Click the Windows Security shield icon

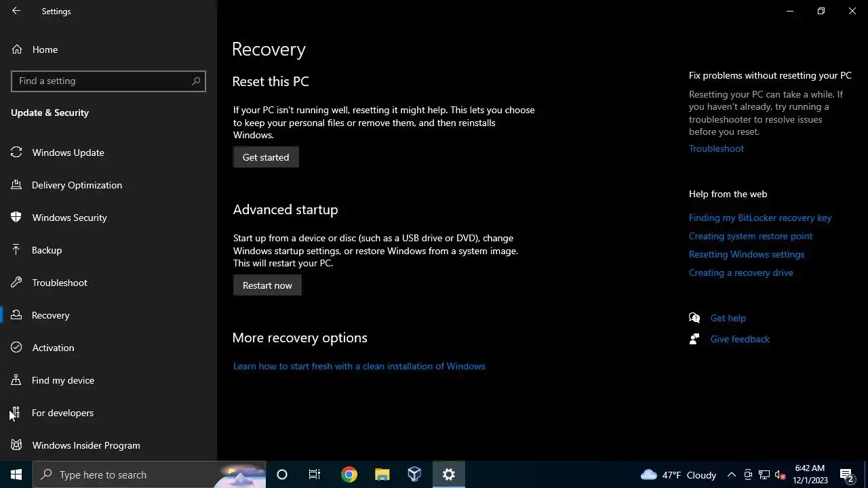16,218
